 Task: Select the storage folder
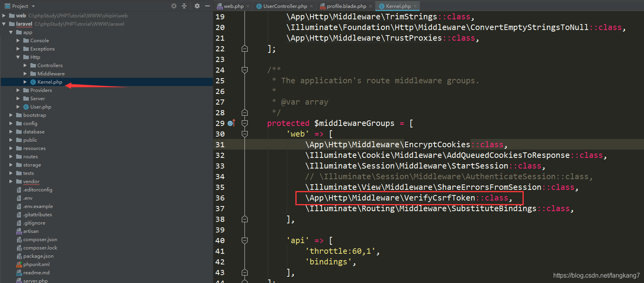tap(32, 165)
